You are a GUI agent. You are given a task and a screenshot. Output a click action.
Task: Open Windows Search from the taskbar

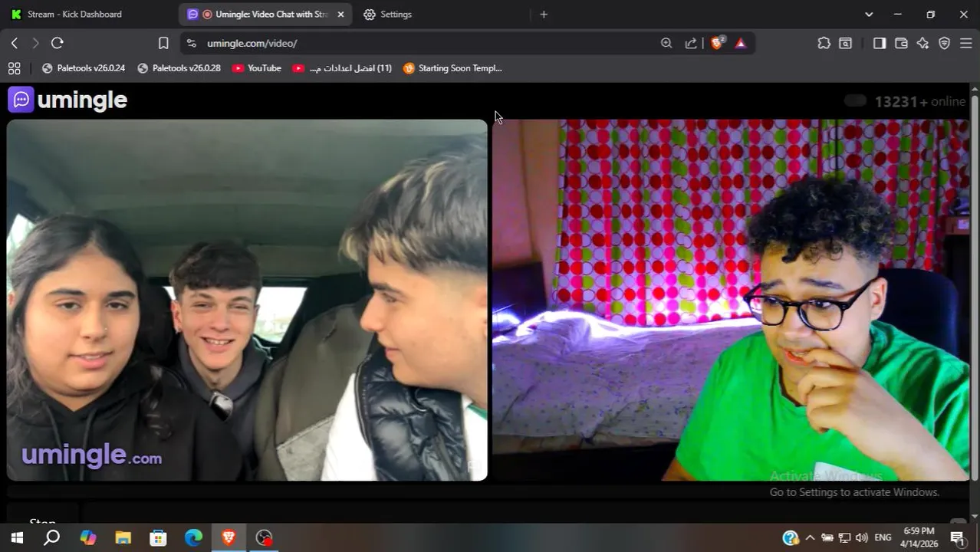point(51,537)
